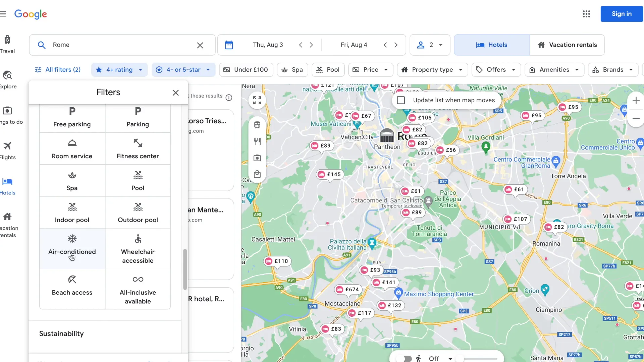644x362 pixels.
Task: Switch to the Vacation rentals tab
Action: pos(567,45)
